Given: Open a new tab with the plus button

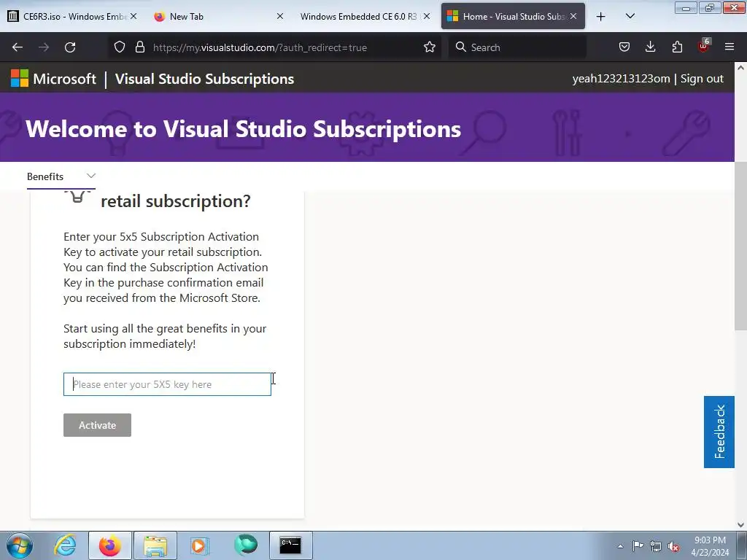Looking at the screenshot, I should (601, 17).
